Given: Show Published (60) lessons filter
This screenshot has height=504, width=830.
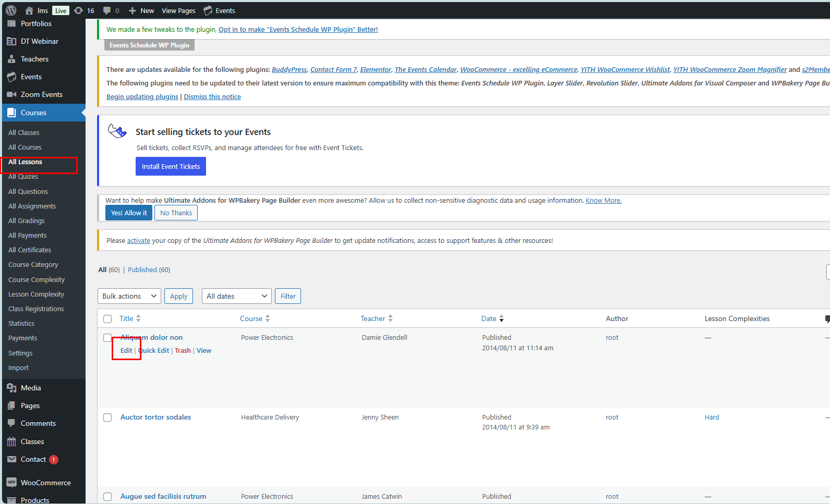Looking at the screenshot, I should click(149, 270).
